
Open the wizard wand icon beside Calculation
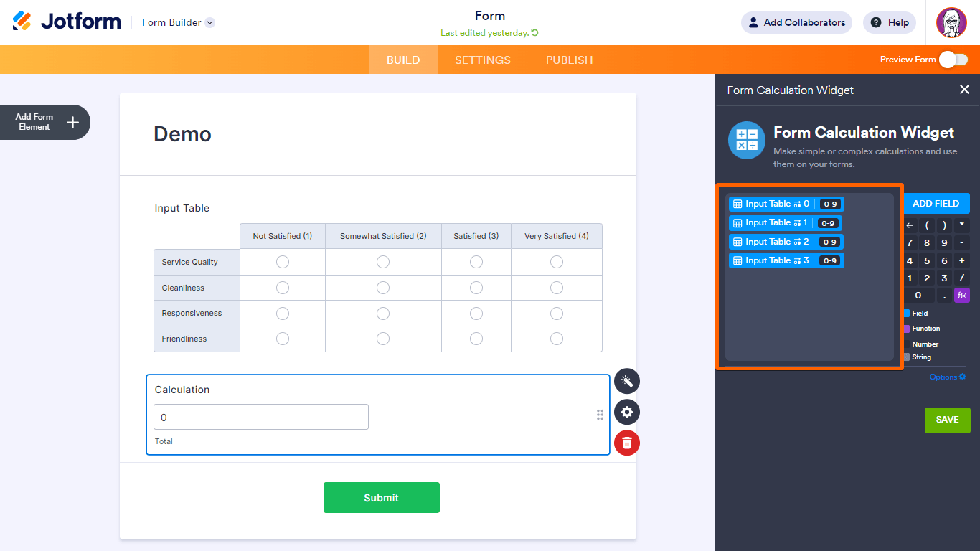[627, 381]
